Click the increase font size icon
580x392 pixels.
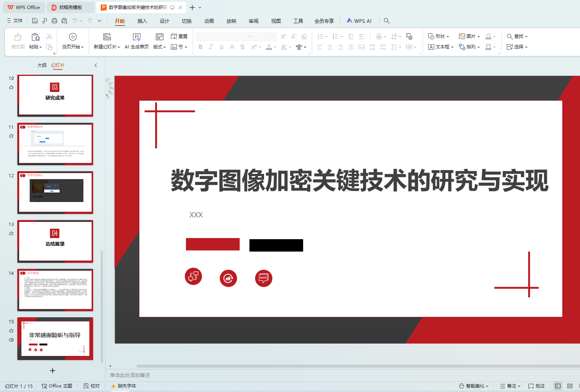284,36
